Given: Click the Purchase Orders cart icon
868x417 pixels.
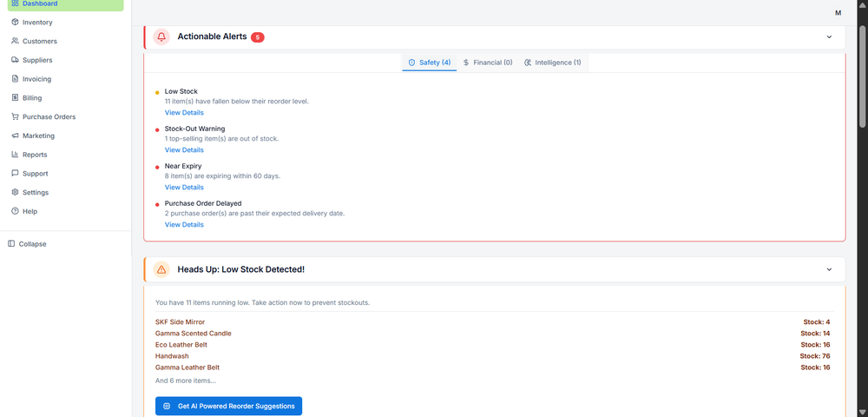Looking at the screenshot, I should 15,117.
